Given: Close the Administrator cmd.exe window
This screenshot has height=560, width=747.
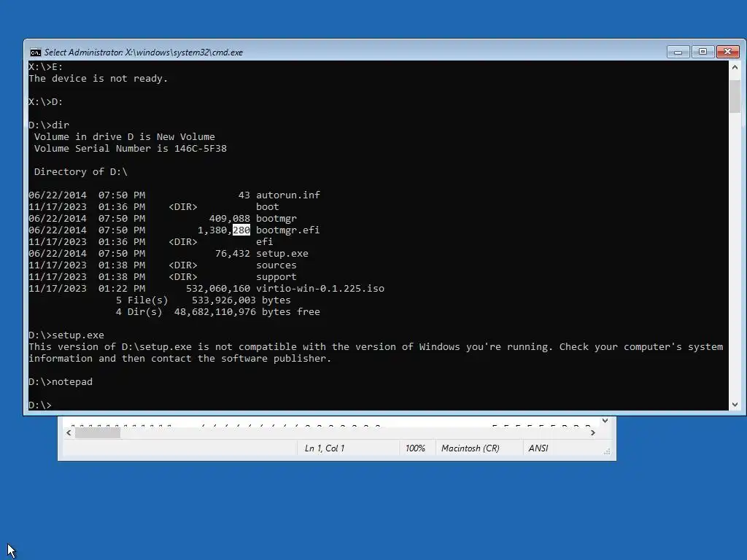Looking at the screenshot, I should click(x=727, y=52).
